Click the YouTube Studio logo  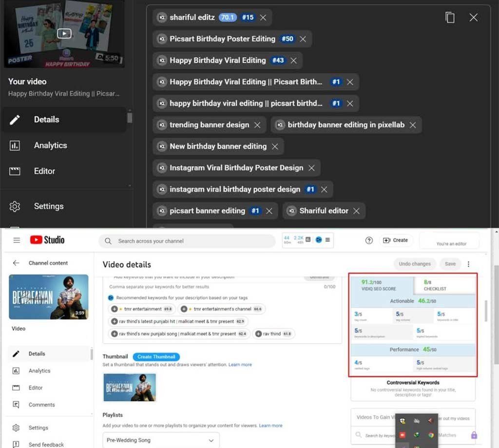47,240
